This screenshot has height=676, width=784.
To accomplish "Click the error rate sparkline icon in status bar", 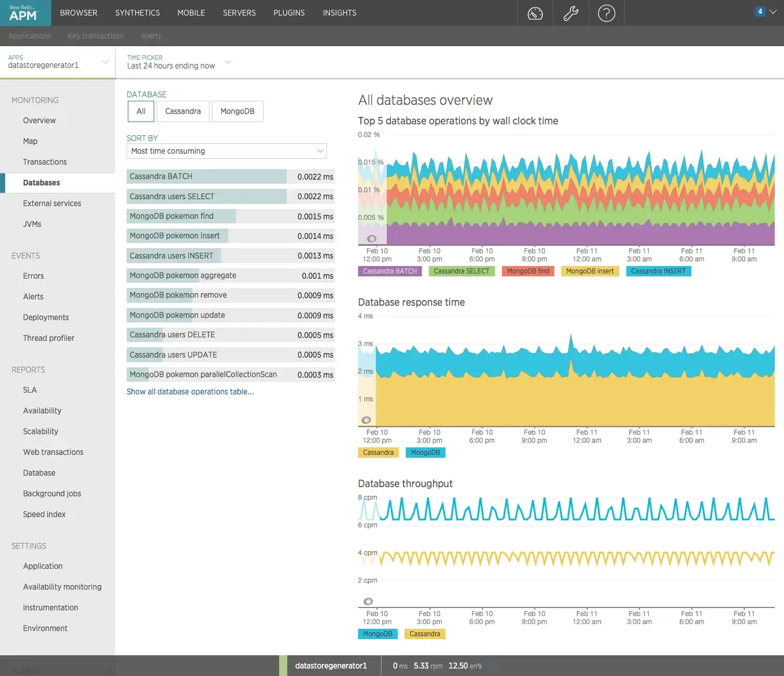I will click(492, 666).
